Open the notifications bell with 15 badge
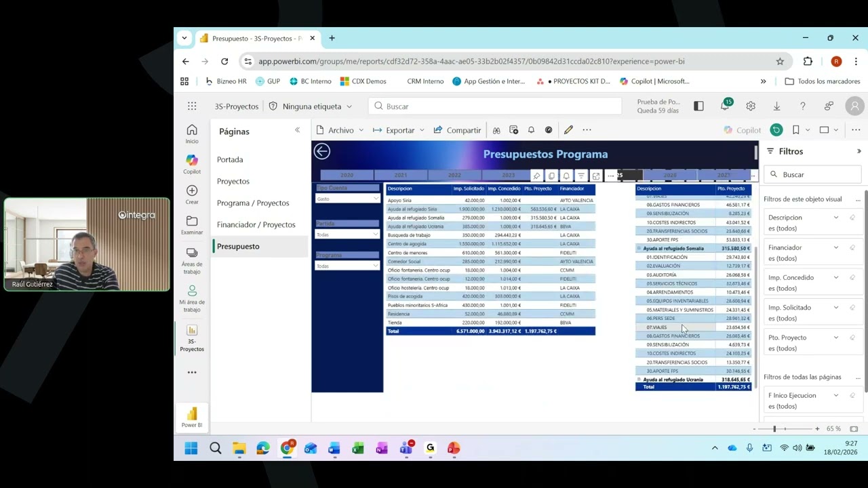The image size is (868, 488). [x=726, y=106]
